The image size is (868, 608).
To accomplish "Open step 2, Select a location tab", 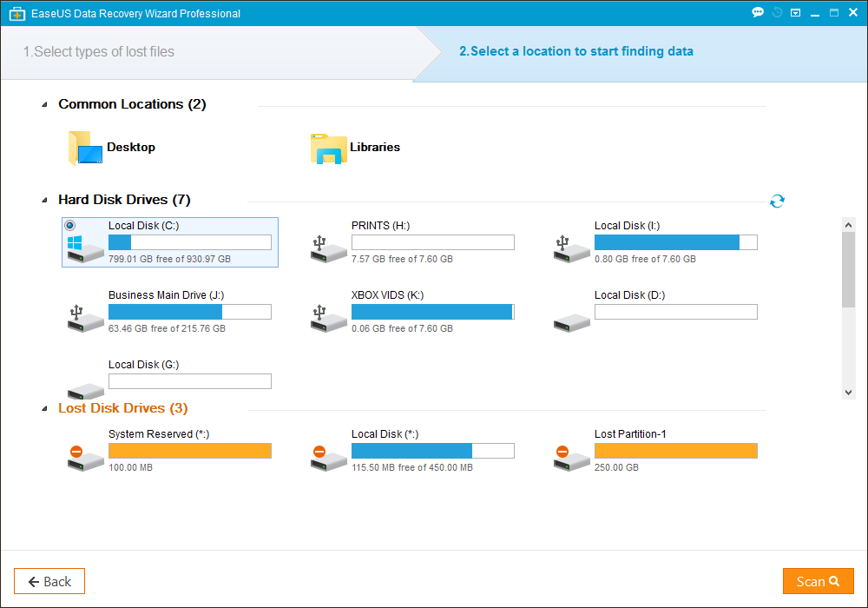I will coord(576,51).
